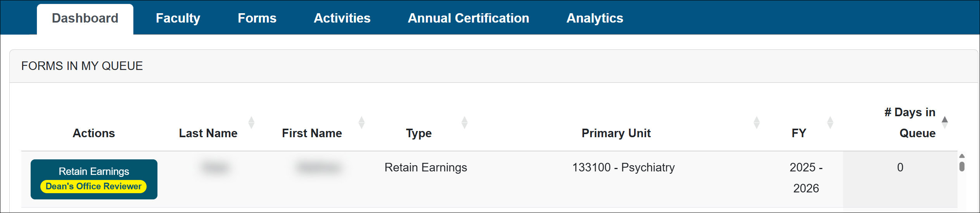This screenshot has width=980, height=213.
Task: Sort the table by Last Name
Action: pos(251,122)
